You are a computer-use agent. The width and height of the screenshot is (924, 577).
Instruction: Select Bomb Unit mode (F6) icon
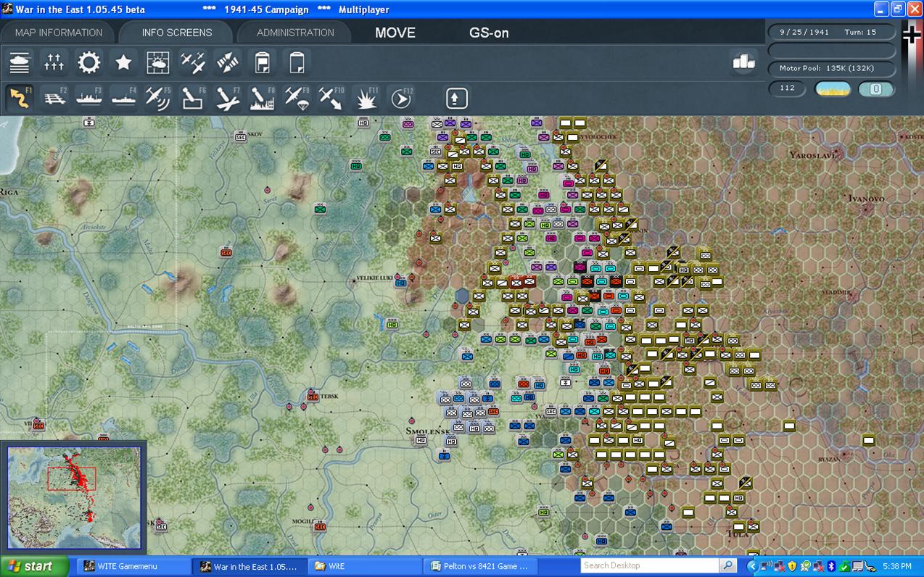click(x=193, y=98)
